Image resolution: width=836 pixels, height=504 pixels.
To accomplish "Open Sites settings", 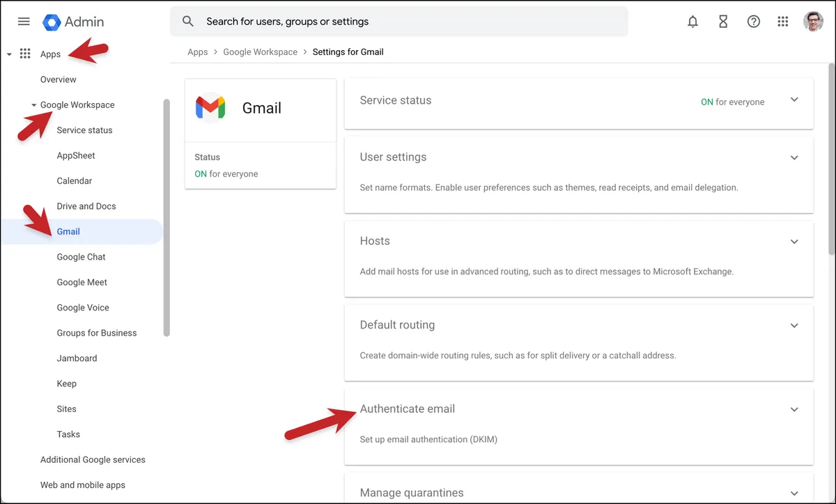I will [67, 409].
